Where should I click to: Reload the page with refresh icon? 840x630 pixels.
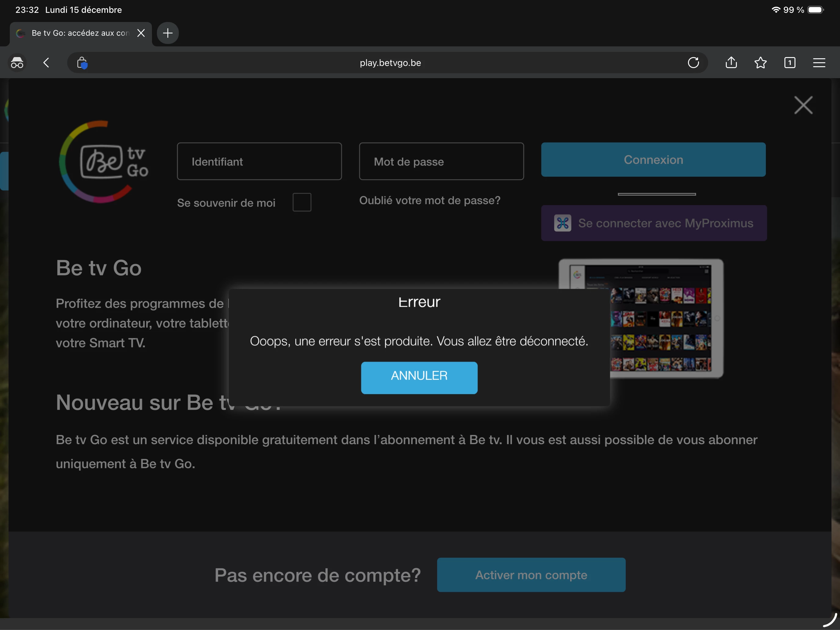tap(693, 63)
